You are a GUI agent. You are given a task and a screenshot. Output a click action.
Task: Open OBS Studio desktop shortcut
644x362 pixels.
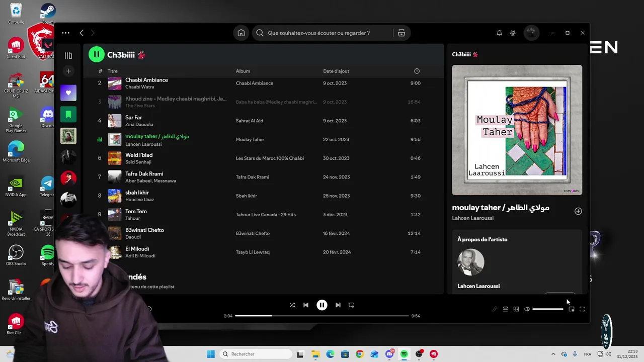(x=16, y=255)
